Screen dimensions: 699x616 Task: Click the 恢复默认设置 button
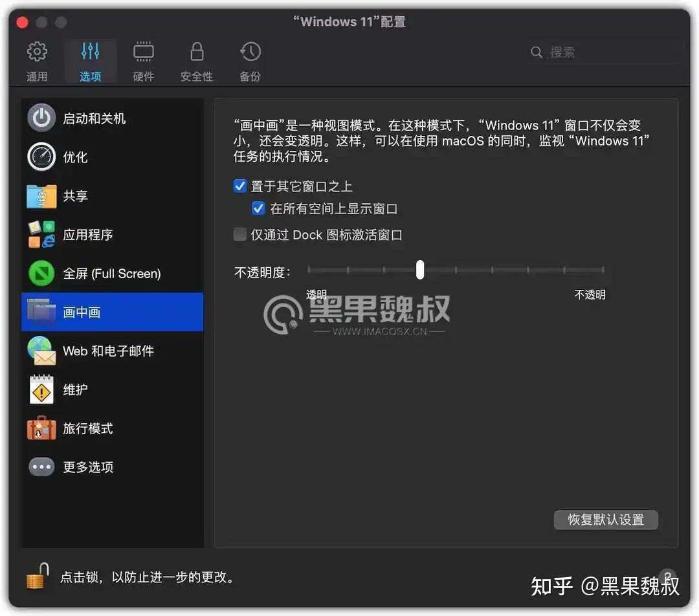coord(605,520)
